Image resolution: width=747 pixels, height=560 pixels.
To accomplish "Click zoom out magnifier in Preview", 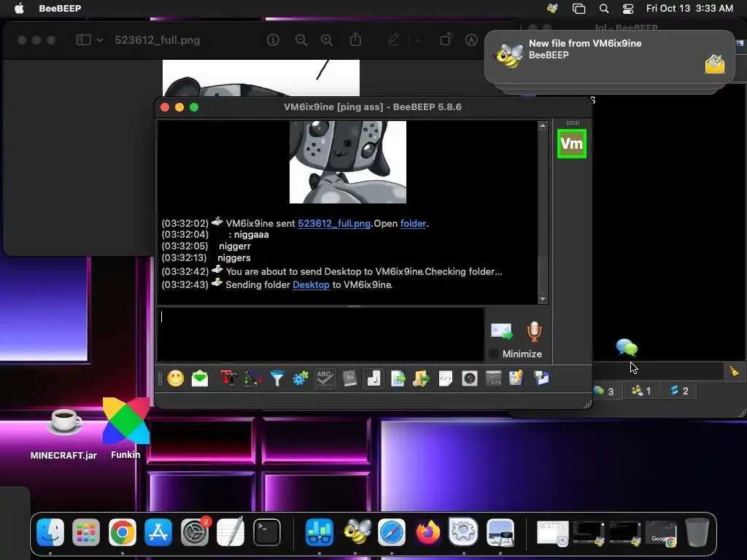I will pyautogui.click(x=301, y=40).
